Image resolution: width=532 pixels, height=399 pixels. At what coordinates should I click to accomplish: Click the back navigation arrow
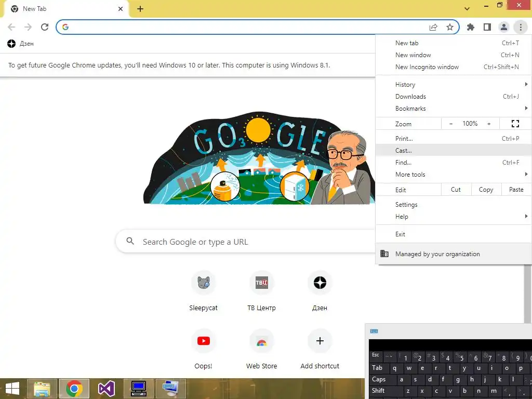11,27
